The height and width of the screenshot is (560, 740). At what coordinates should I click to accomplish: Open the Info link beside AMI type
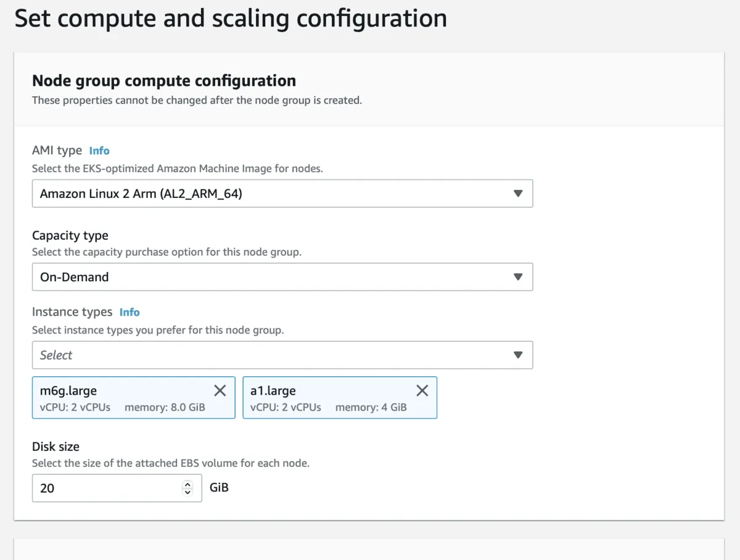(99, 150)
